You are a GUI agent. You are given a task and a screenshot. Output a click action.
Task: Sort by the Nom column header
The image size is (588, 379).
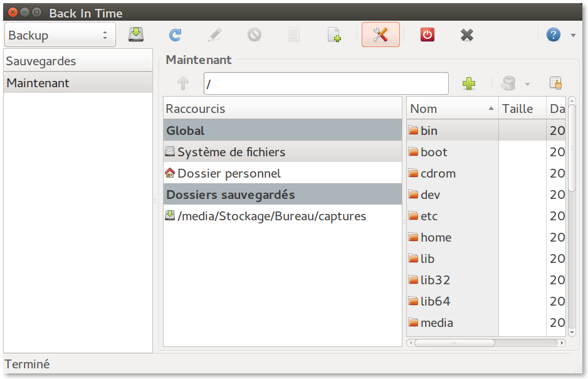tap(452, 109)
